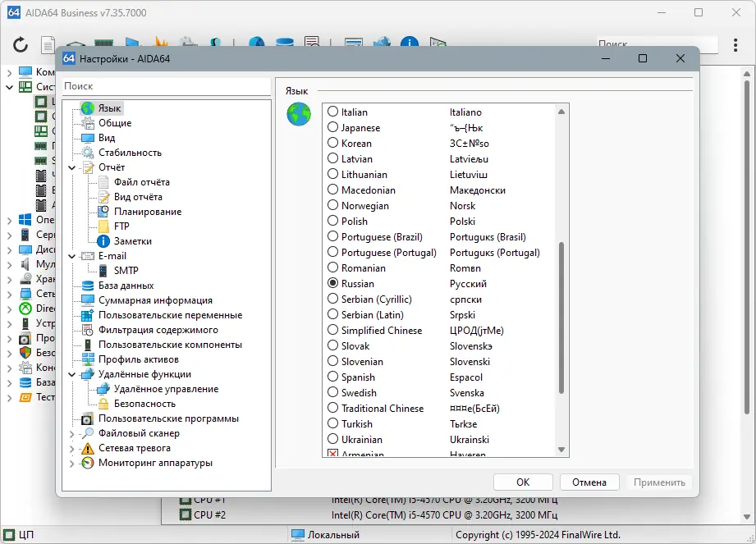
Task: Open Пользовательские компоненты settings page
Action: pos(170,345)
